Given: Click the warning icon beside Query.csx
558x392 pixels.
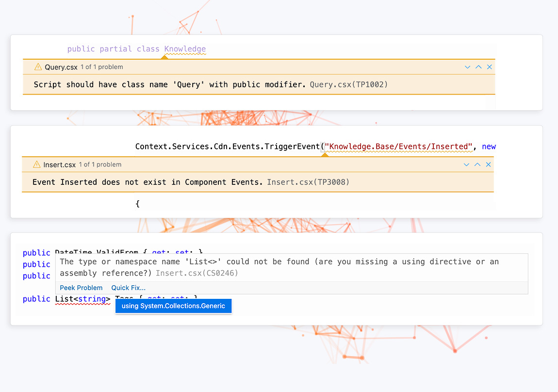Looking at the screenshot, I should (x=38, y=67).
